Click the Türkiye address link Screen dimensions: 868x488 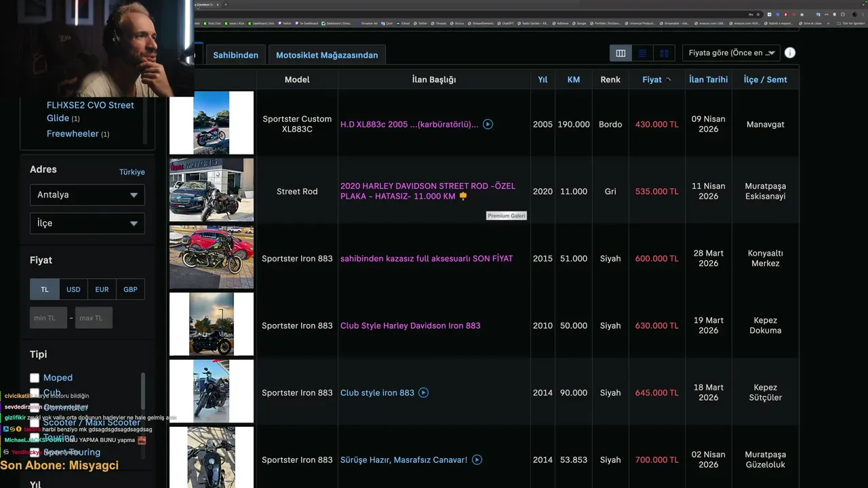[x=132, y=172]
